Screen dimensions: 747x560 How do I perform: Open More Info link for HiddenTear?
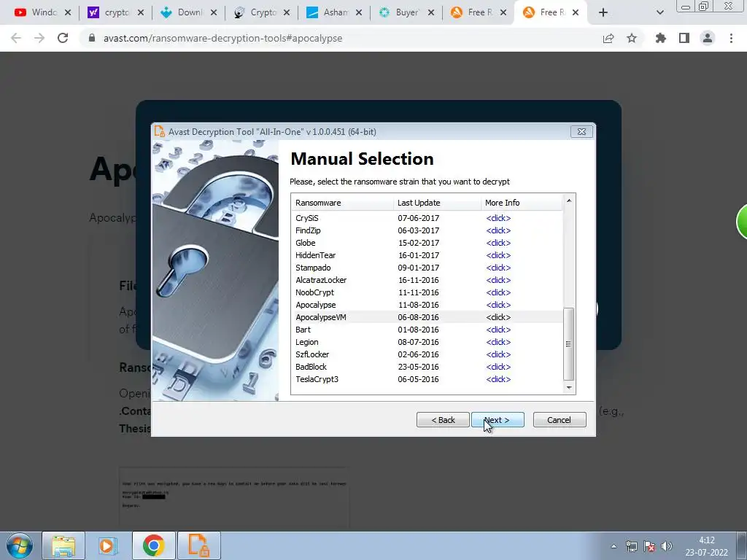[498, 255]
